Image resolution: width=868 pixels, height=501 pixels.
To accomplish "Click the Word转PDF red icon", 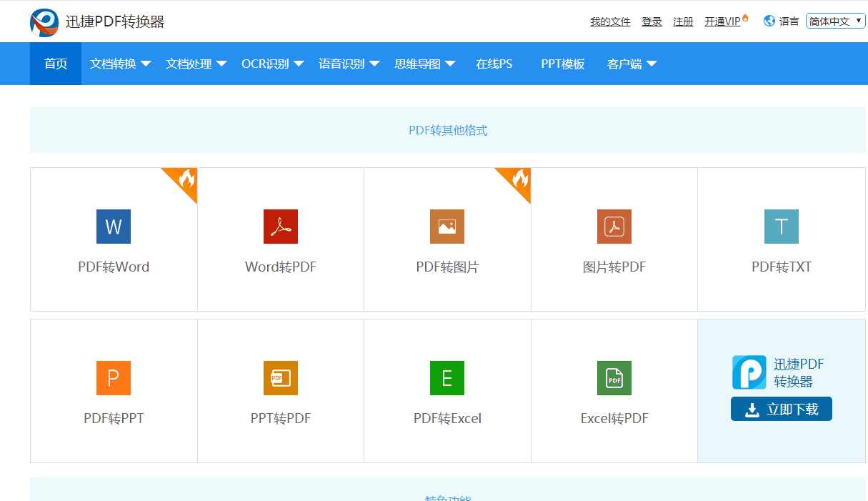I will tap(281, 227).
